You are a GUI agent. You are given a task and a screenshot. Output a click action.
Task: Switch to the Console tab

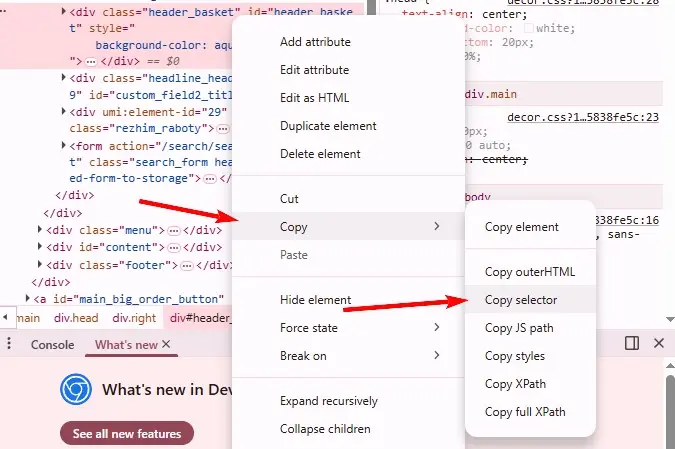coord(52,344)
